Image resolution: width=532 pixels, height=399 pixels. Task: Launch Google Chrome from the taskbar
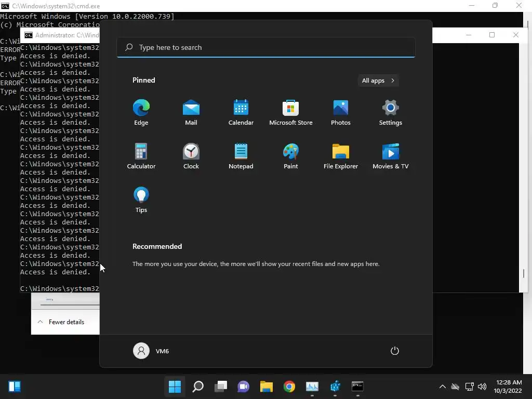(289, 387)
